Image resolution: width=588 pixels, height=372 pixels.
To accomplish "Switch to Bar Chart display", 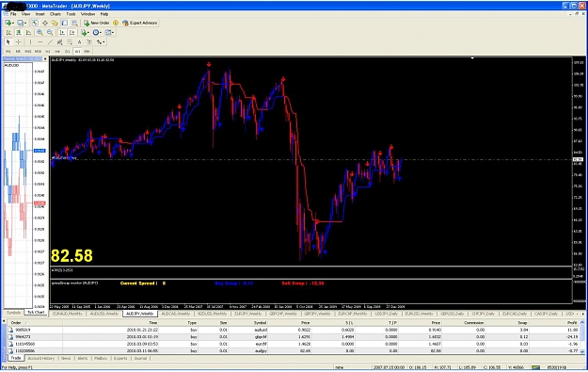I will pos(8,33).
